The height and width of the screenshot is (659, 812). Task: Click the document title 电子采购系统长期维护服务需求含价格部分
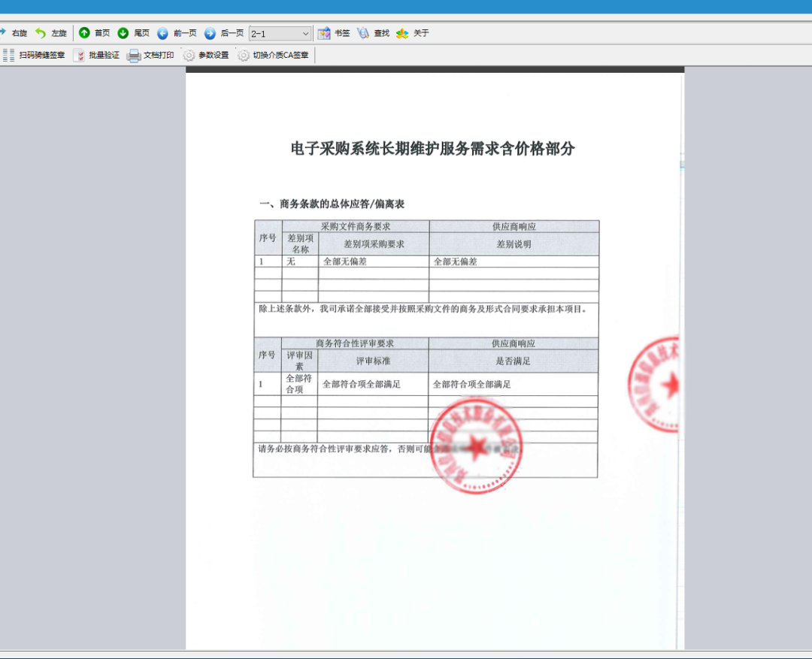coord(432,149)
